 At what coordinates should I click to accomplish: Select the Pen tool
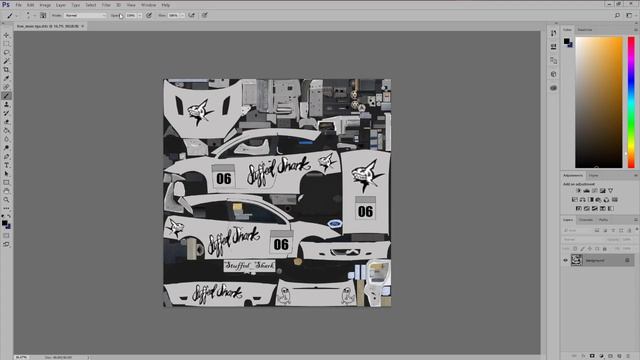point(6,156)
